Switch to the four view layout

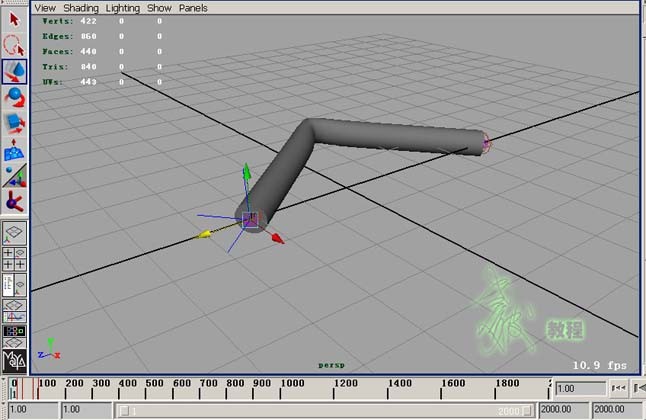pos(15,259)
